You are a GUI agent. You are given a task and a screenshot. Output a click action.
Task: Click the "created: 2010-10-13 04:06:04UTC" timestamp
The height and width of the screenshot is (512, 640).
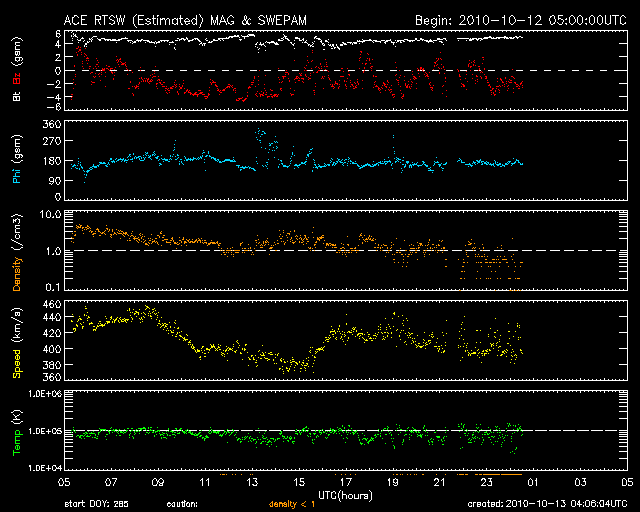coord(547,504)
